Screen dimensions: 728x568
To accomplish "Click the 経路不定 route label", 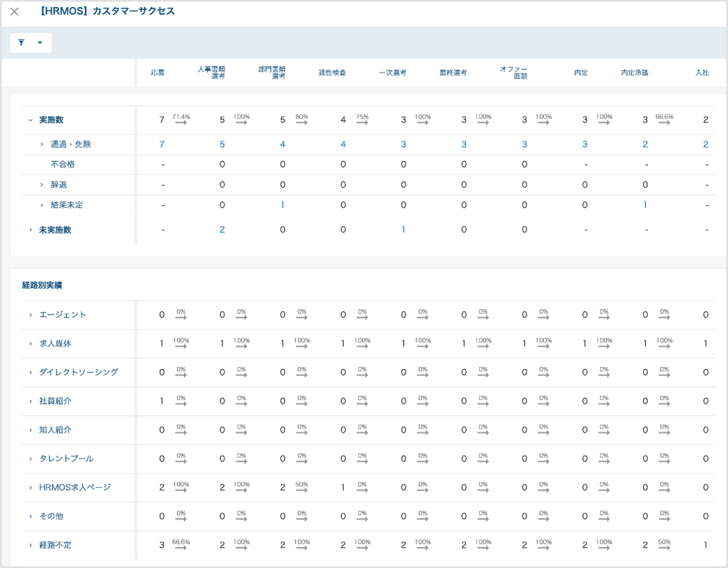I will click(x=55, y=545).
